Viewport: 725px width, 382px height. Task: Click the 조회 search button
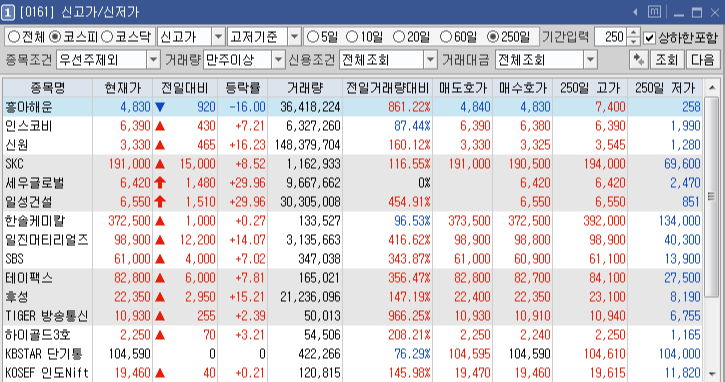(666, 60)
